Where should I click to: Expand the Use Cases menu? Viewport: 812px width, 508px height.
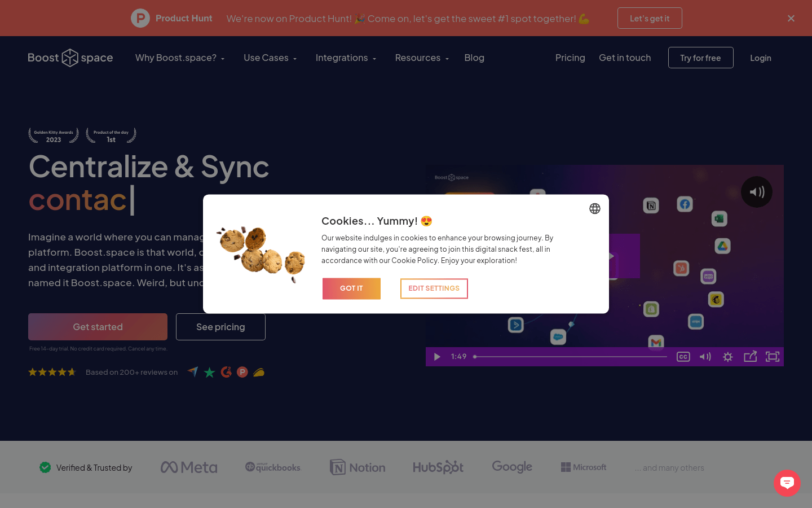(270, 58)
